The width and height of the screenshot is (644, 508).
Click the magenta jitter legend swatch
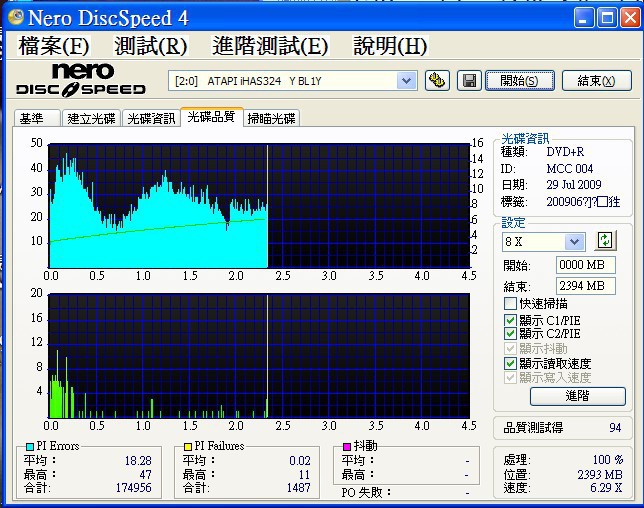point(347,446)
